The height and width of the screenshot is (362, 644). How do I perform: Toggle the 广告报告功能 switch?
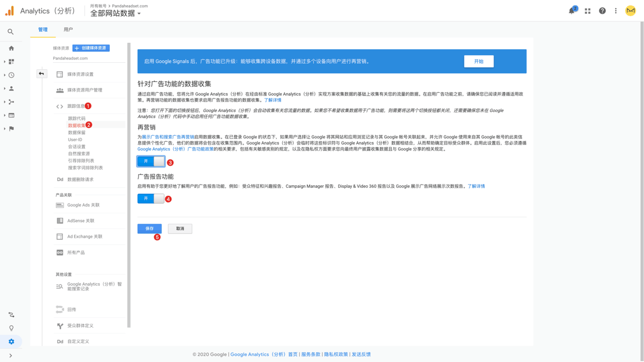pyautogui.click(x=151, y=198)
